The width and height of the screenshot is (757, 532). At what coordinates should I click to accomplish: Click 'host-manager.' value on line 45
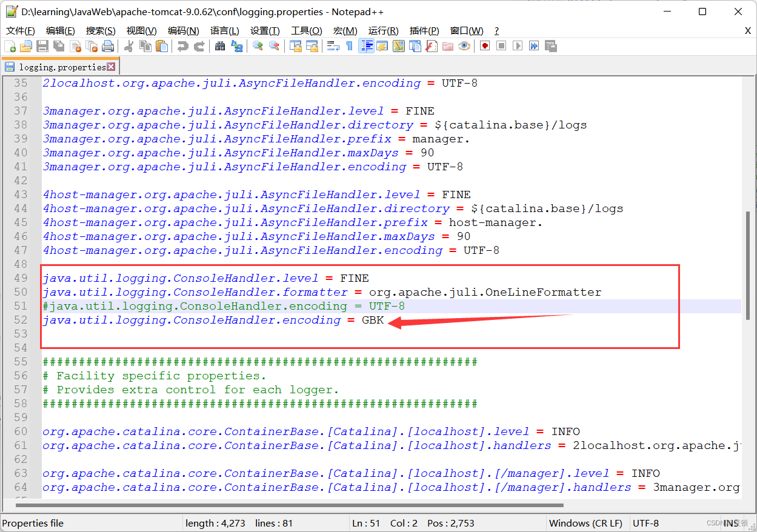pos(496,222)
